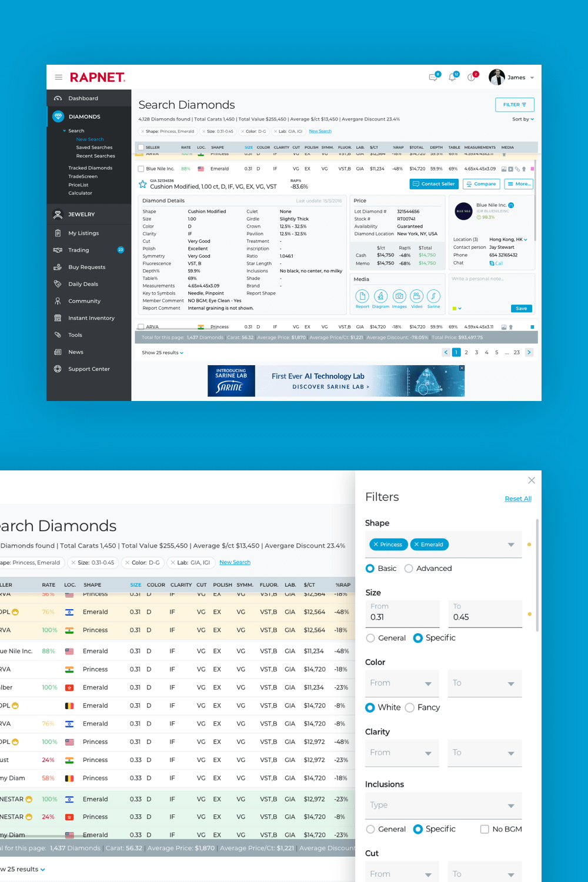Open the Sarine media icon
The image size is (588, 882).
(x=433, y=296)
